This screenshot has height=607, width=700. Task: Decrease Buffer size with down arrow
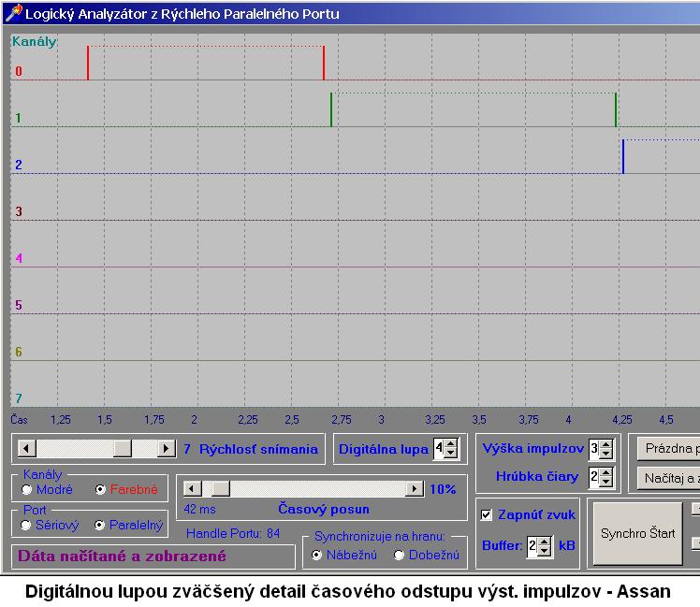coord(545,551)
